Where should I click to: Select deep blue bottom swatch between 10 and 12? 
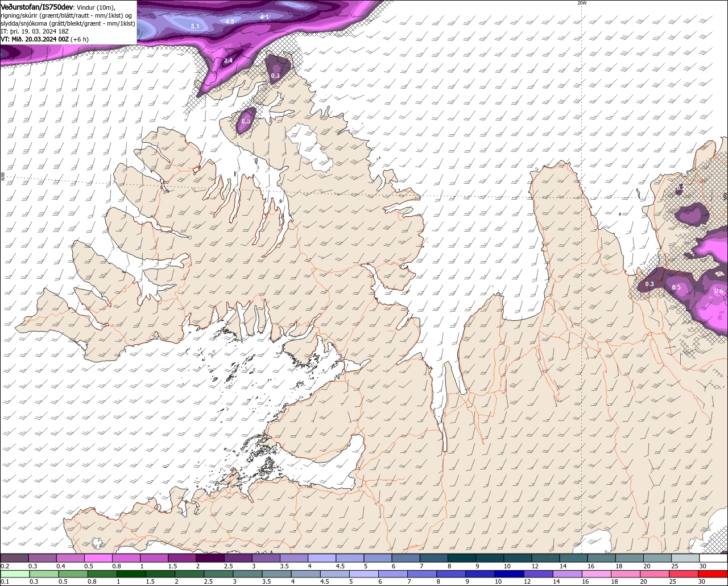click(x=509, y=574)
